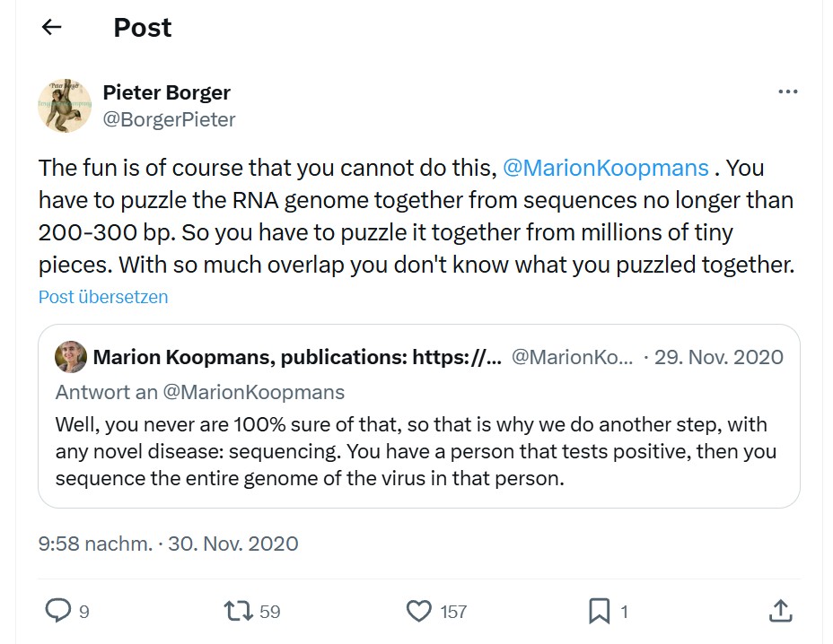
Task: Share the post via the share icon
Action: pyautogui.click(x=780, y=611)
